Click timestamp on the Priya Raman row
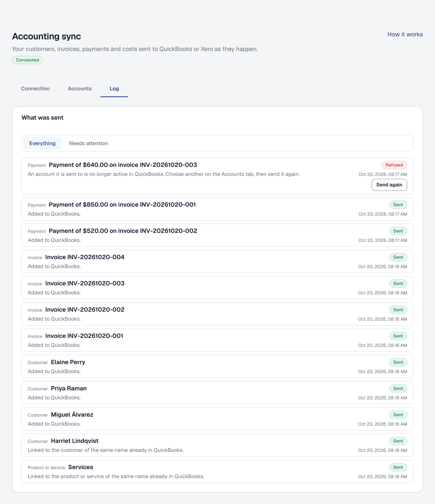This screenshot has height=504, width=435. (x=382, y=398)
